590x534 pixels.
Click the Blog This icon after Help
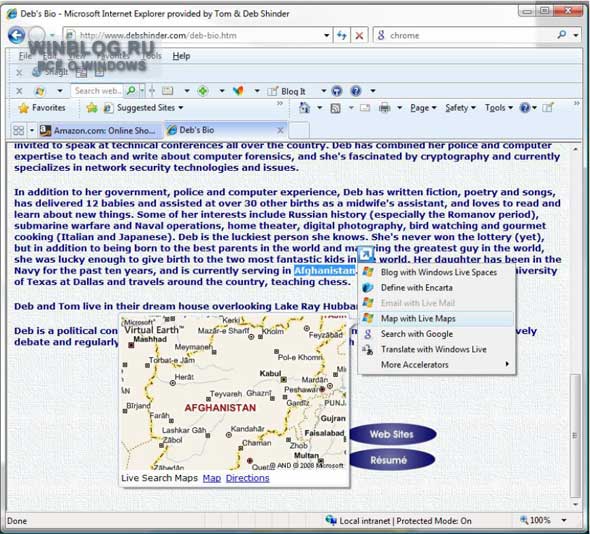pyautogui.click(x=547, y=108)
